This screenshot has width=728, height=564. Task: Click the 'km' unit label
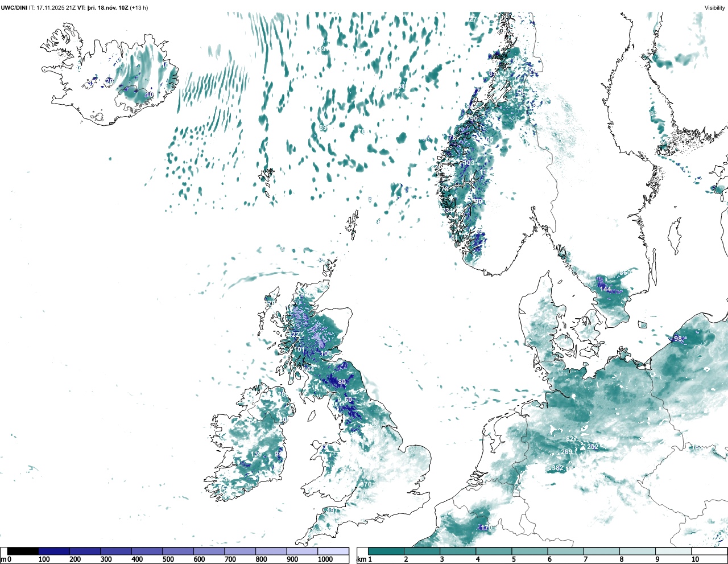coord(361,559)
